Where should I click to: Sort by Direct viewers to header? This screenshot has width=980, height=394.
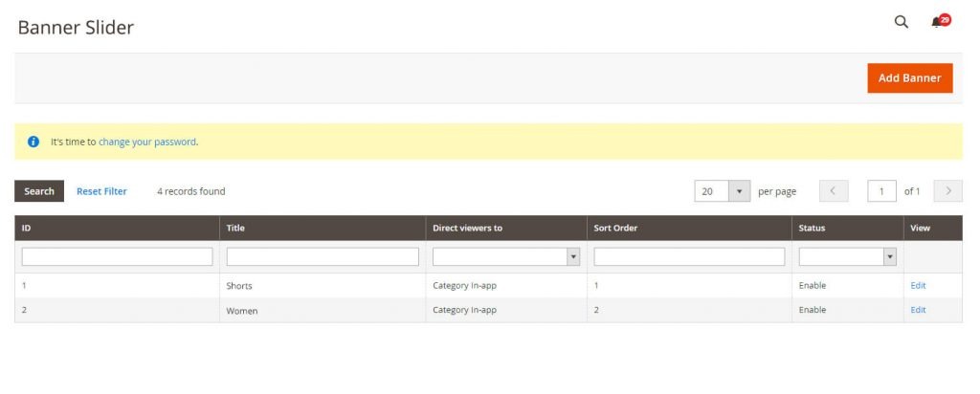(506, 228)
